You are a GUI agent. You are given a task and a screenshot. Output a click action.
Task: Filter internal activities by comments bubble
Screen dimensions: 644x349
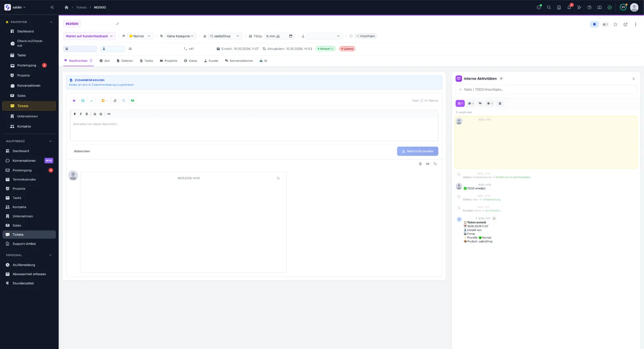pyautogui.click(x=471, y=103)
